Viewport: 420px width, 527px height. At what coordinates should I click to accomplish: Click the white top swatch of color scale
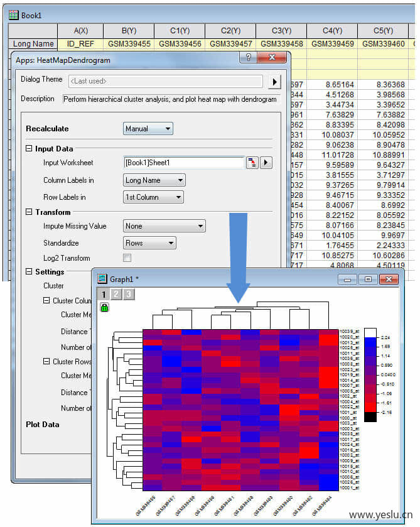coord(370,333)
